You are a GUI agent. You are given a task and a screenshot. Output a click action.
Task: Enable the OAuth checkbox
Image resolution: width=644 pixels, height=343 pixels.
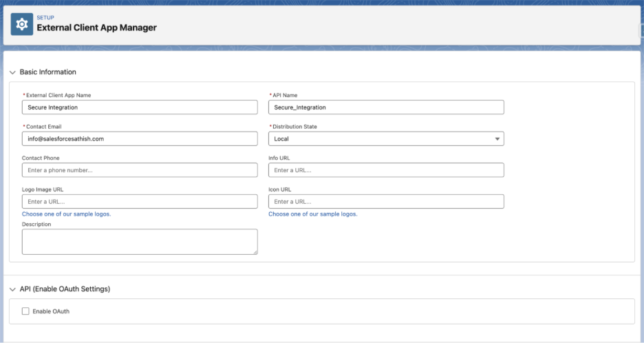point(25,311)
